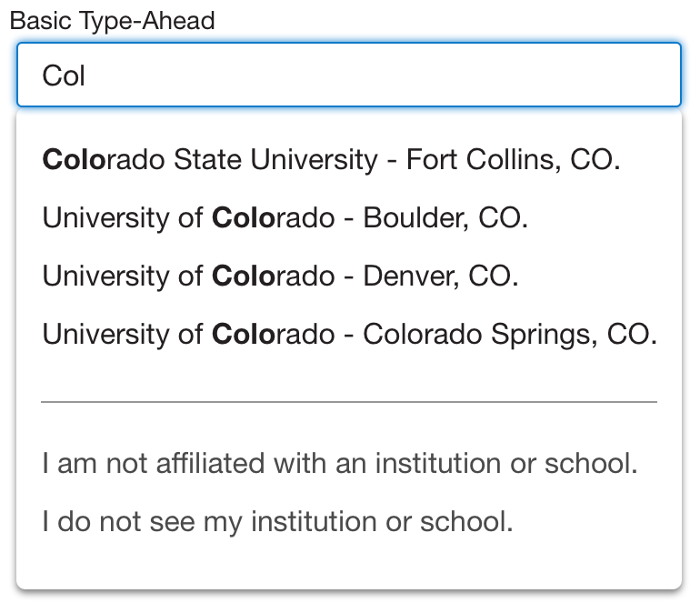The width and height of the screenshot is (700, 613).
Task: Click "Colorado Springs, CO." location text
Action: 510,335
